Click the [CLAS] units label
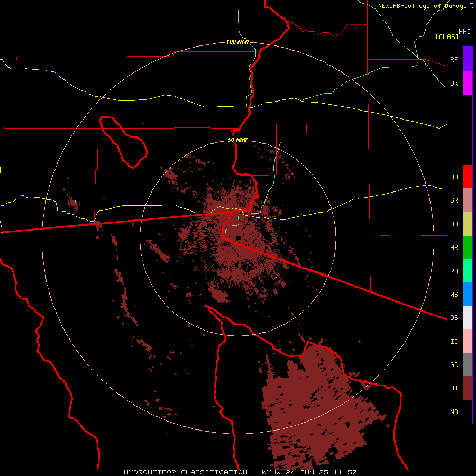The height and width of the screenshot is (476, 476). tap(447, 36)
